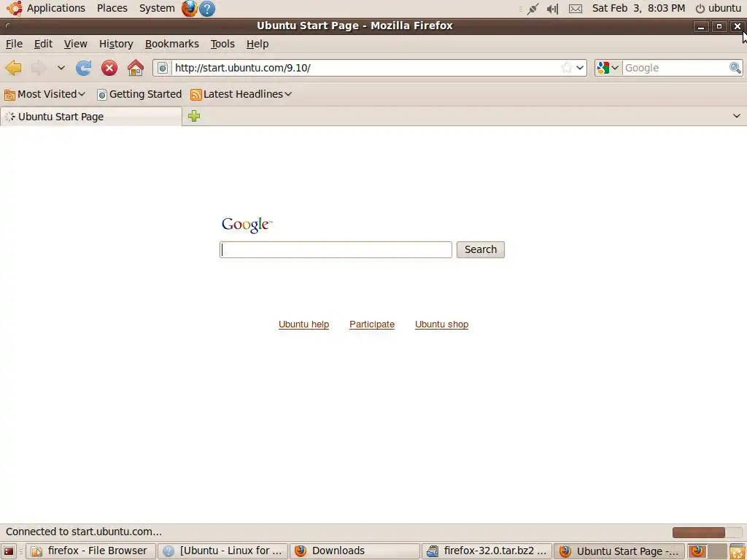Screen dimensions: 747x560
Task: Minimize the Firefox window
Action: click(x=701, y=27)
